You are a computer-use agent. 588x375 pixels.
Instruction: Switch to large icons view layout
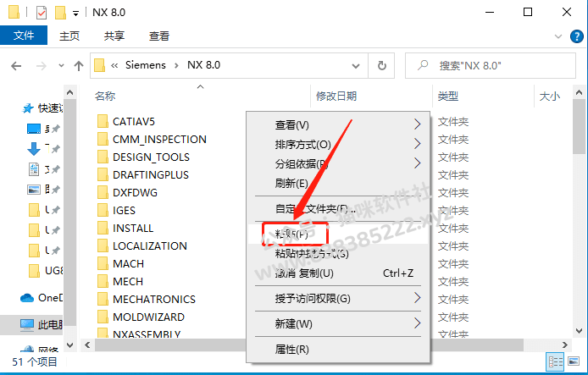(574, 361)
